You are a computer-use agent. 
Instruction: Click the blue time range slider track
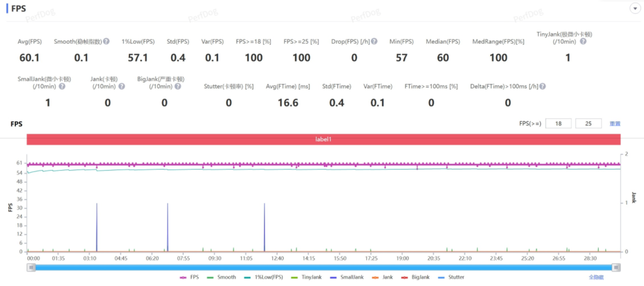tap(323, 267)
